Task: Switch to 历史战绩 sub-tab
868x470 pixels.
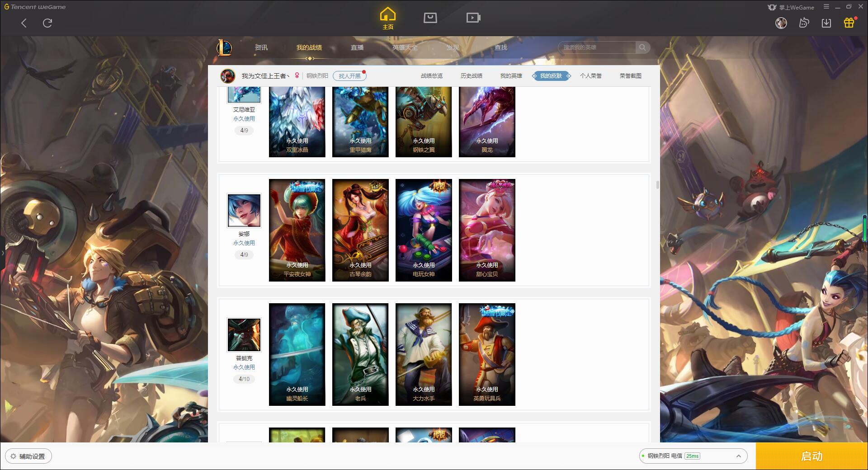Action: (x=472, y=76)
